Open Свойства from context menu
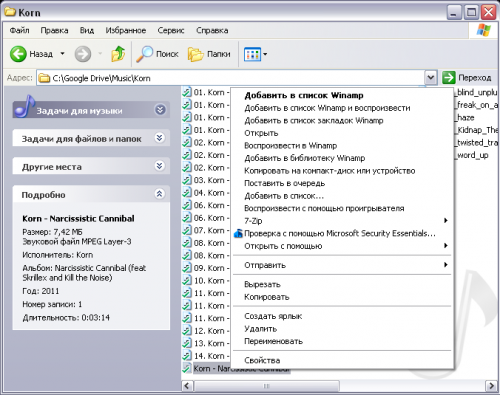The height and width of the screenshot is (395, 500). click(x=342, y=360)
